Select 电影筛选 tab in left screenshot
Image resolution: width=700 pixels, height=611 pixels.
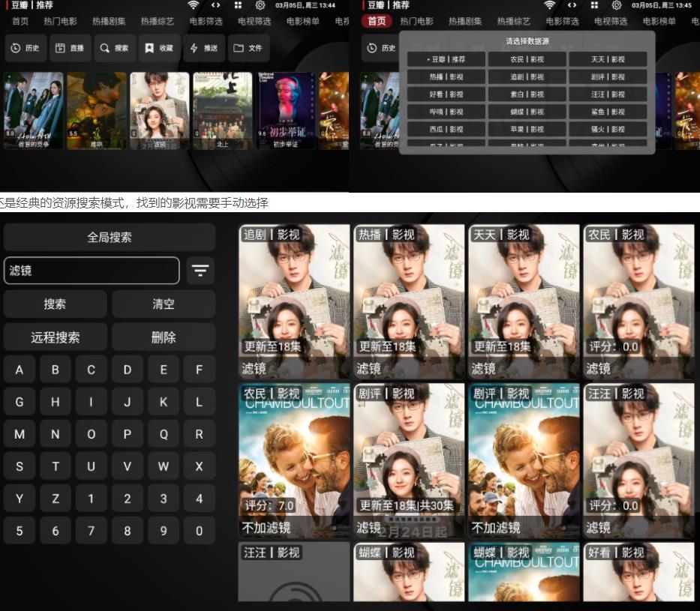206,21
